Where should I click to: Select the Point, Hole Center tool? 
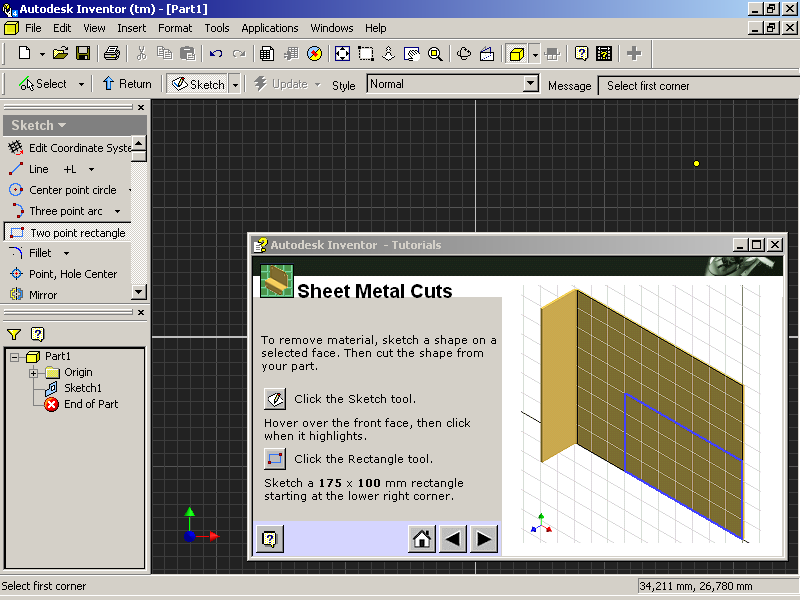pos(63,274)
